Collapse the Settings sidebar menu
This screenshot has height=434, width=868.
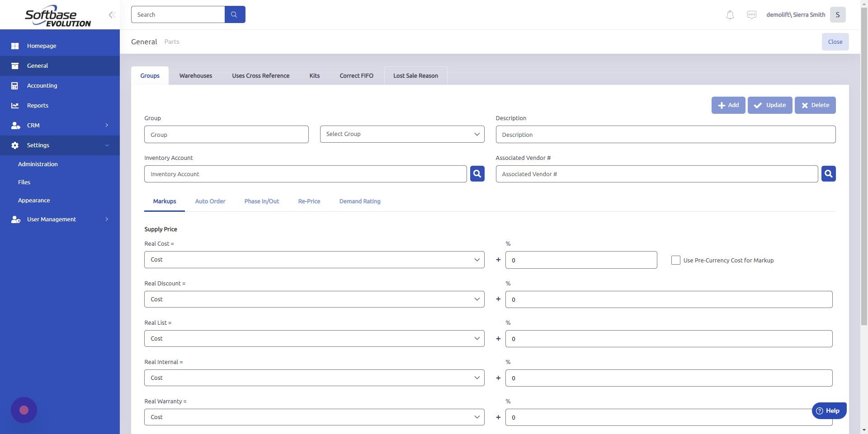tap(107, 145)
